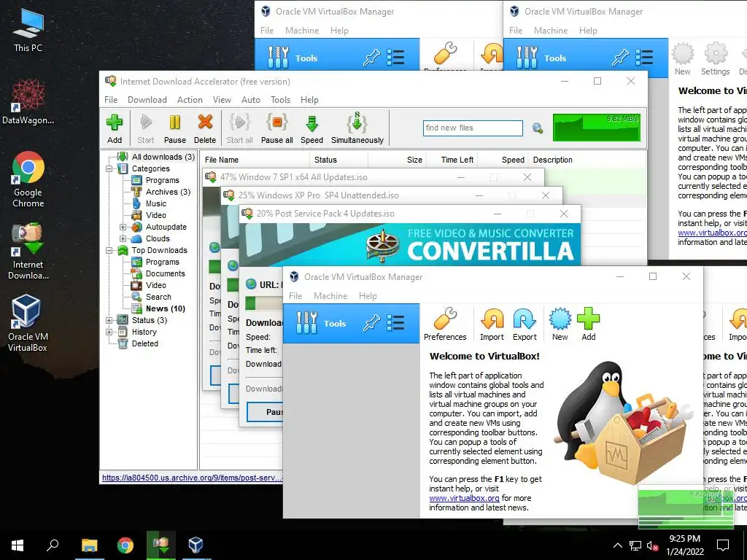Expand the Autoupdate tree node
The width and height of the screenshot is (747, 560).
pyautogui.click(x=123, y=227)
